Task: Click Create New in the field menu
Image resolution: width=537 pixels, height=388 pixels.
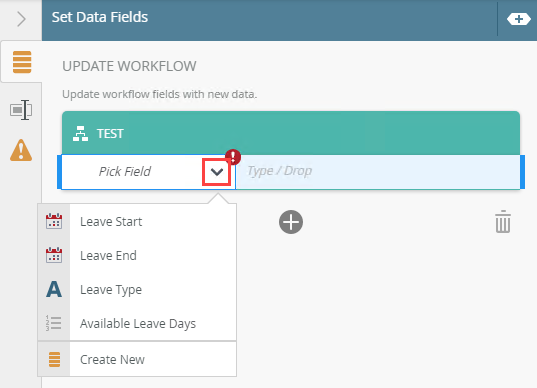Action: click(137, 360)
